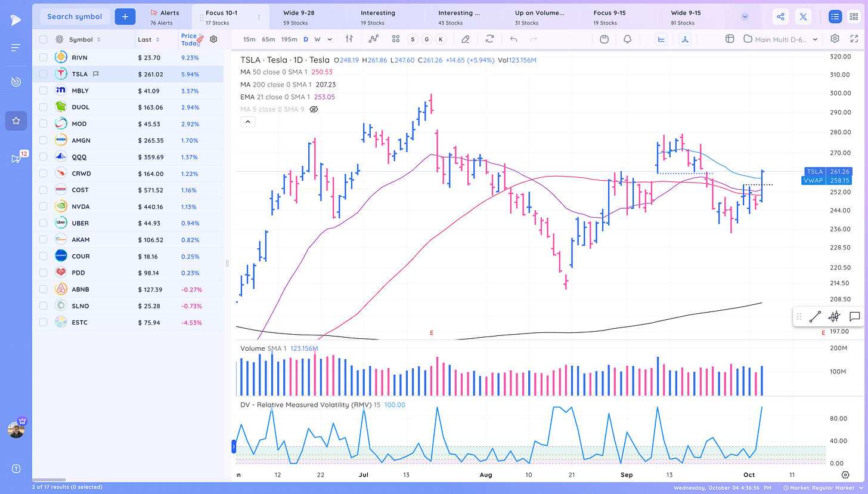Screen dimensions: 868x494
Task: Click the refresh chart icon
Action: tap(489, 39)
